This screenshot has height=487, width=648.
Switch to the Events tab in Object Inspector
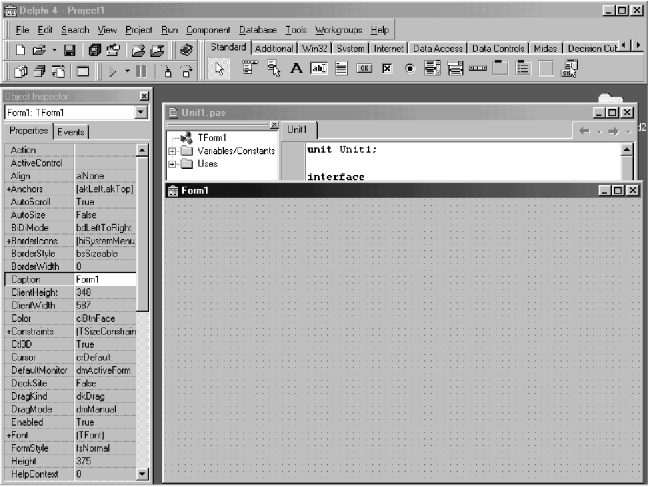click(71, 132)
